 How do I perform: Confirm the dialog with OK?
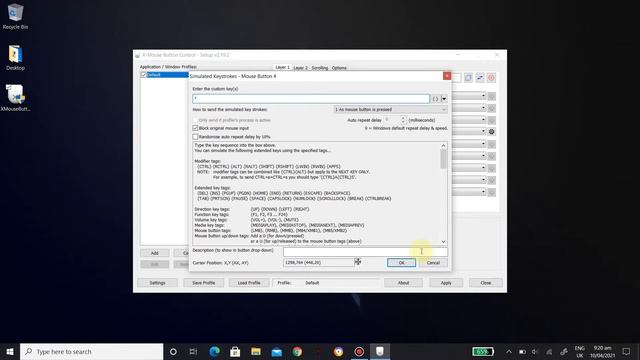click(x=401, y=263)
